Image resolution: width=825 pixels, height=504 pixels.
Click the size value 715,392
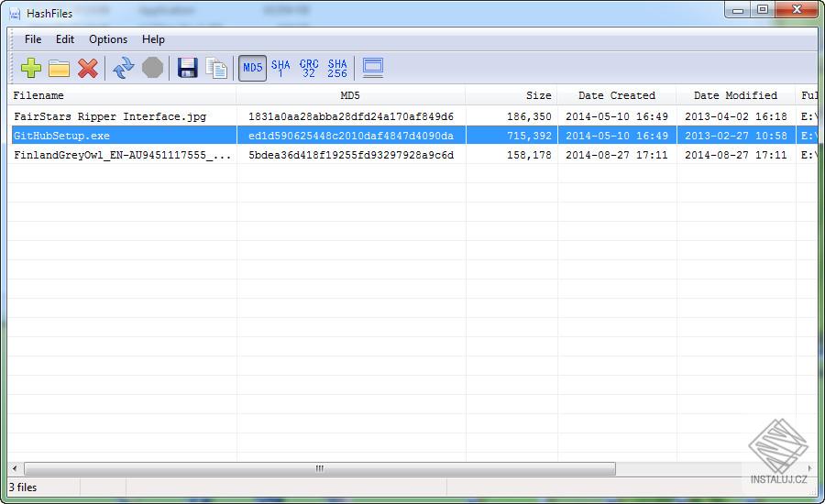click(529, 136)
